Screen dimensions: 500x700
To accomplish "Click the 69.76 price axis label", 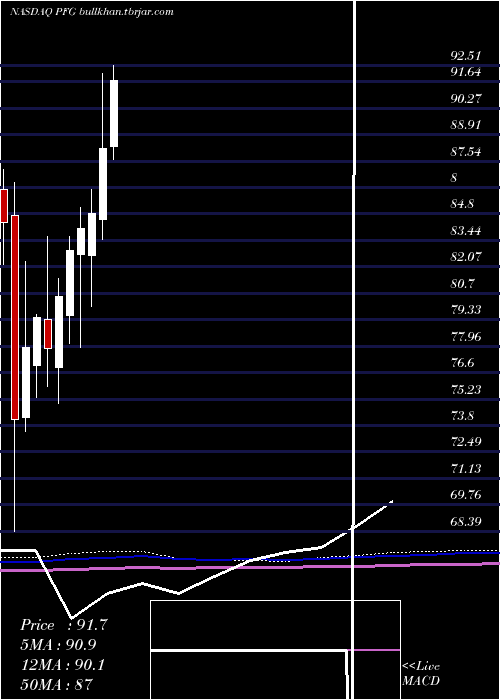I will click(466, 494).
